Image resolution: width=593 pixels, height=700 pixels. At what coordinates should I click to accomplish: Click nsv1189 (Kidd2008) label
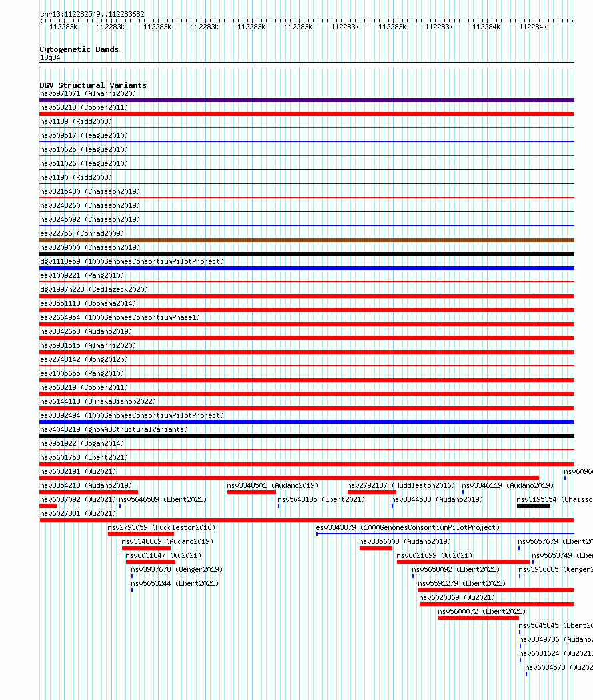click(x=76, y=121)
